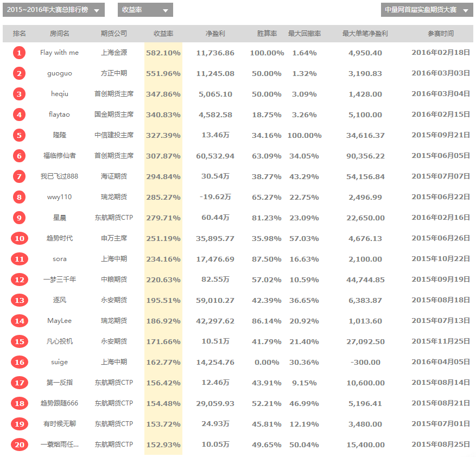Screen dimensions: 476x457
Task: Click the red rank 5 badge
Action: point(19,136)
